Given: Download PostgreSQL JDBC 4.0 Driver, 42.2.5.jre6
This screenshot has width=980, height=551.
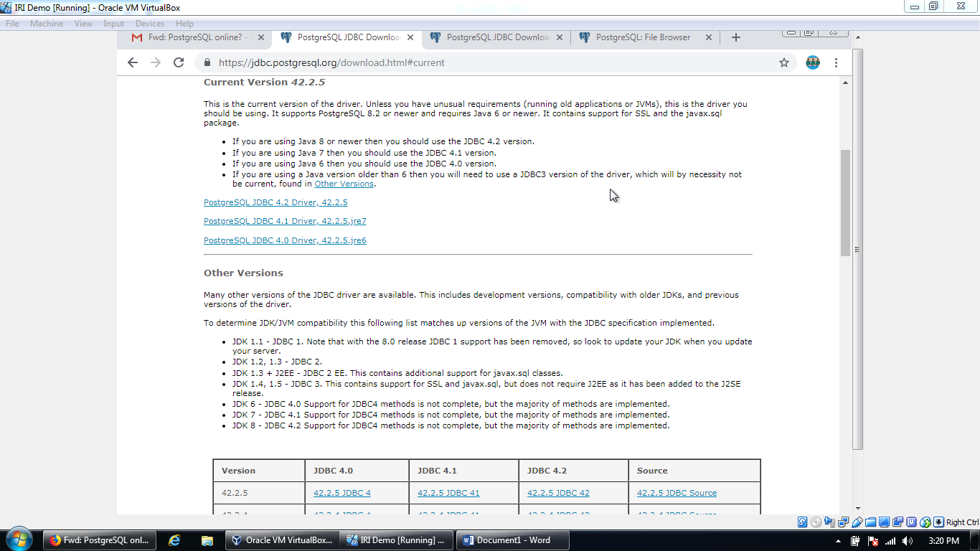Looking at the screenshot, I should [285, 240].
